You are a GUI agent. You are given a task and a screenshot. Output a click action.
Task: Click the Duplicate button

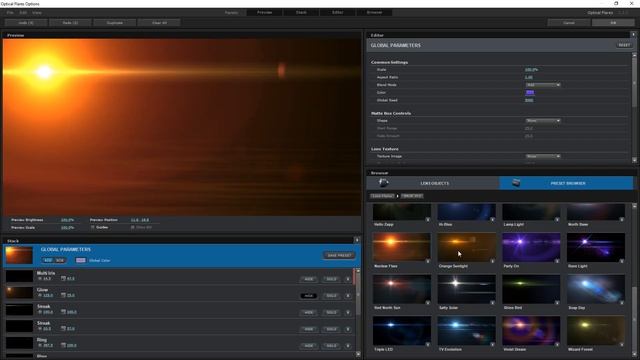click(x=115, y=23)
